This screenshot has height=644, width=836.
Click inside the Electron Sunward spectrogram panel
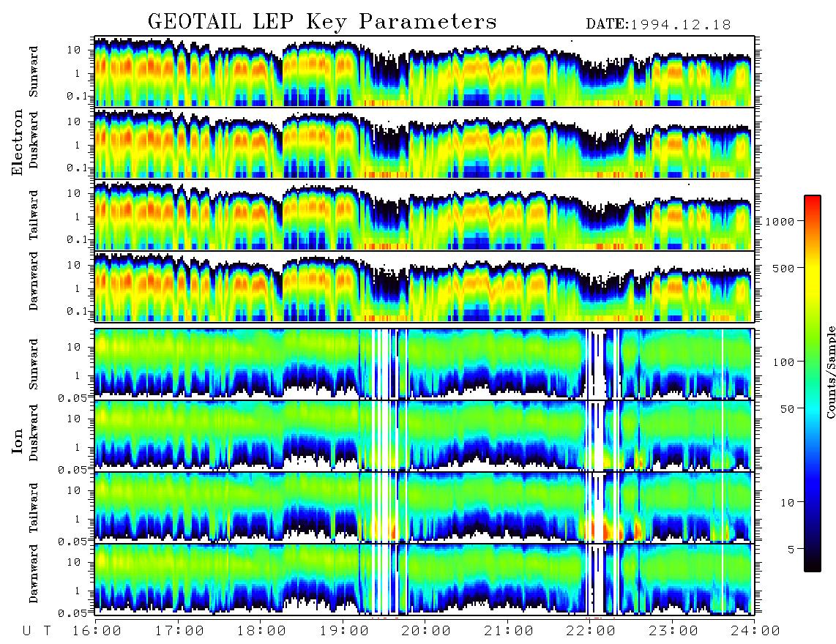425,72
